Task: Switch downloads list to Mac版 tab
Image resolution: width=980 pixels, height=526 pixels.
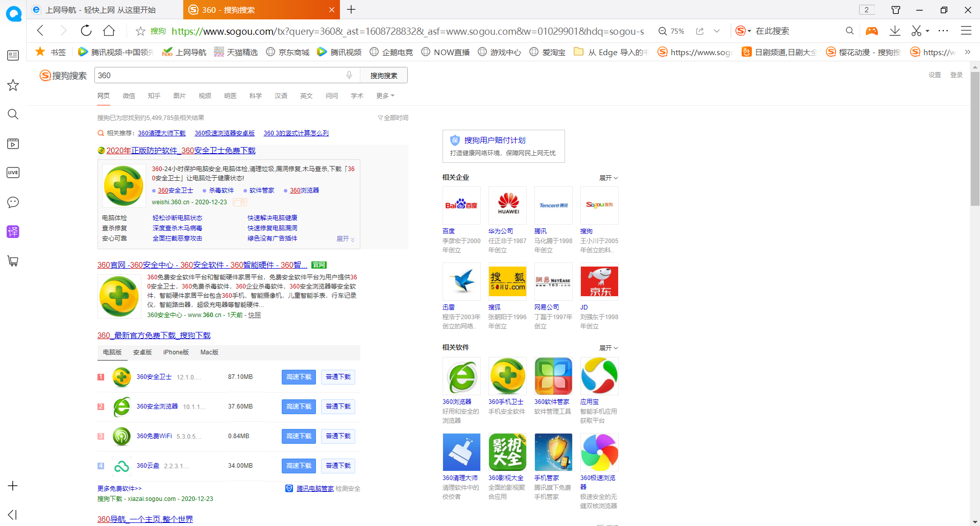Action: point(209,352)
